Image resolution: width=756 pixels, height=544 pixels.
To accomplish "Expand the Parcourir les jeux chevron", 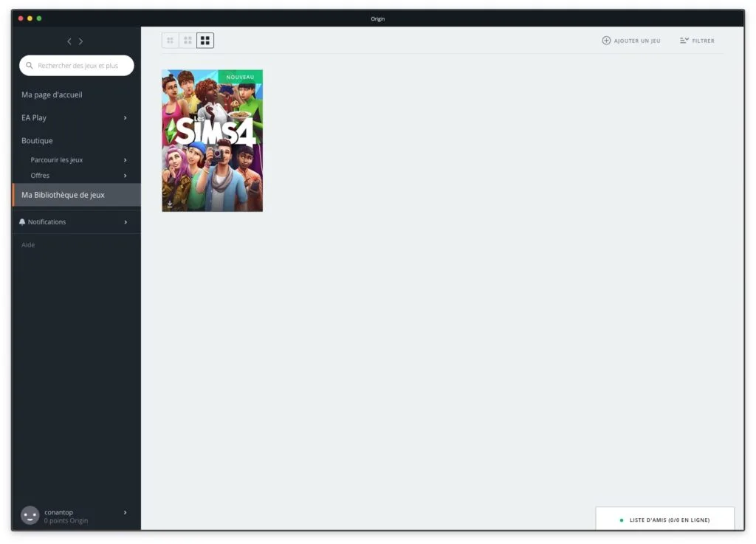I will [126, 160].
